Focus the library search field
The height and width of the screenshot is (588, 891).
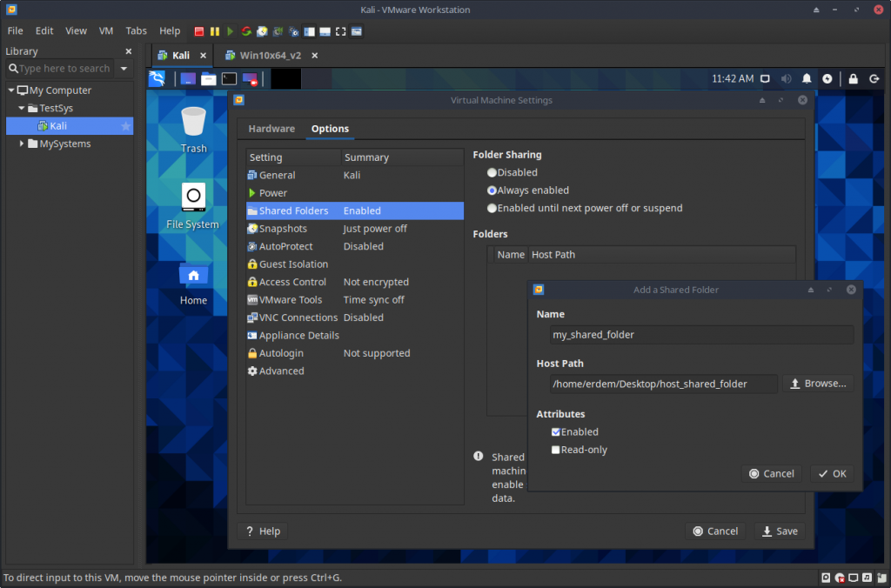[59, 68]
